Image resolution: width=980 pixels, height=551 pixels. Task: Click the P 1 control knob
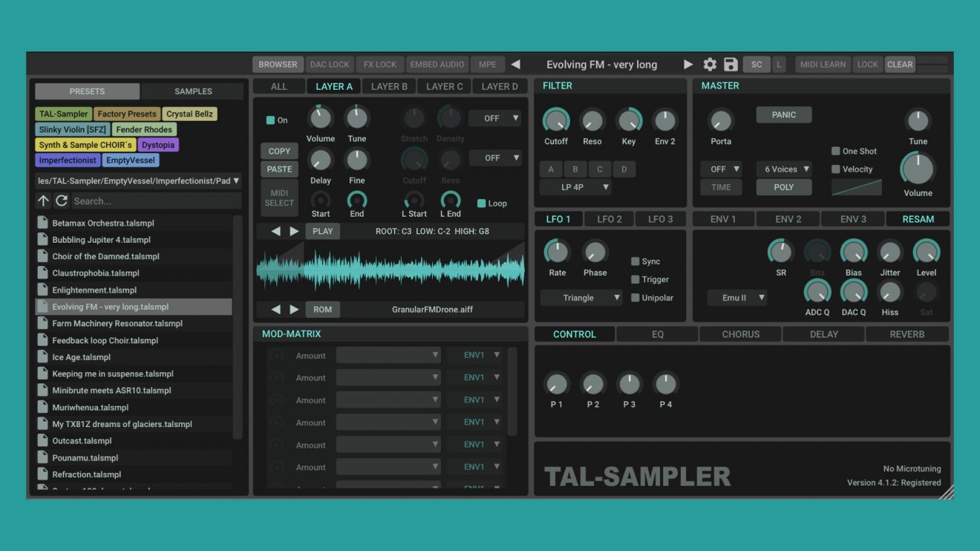(556, 384)
